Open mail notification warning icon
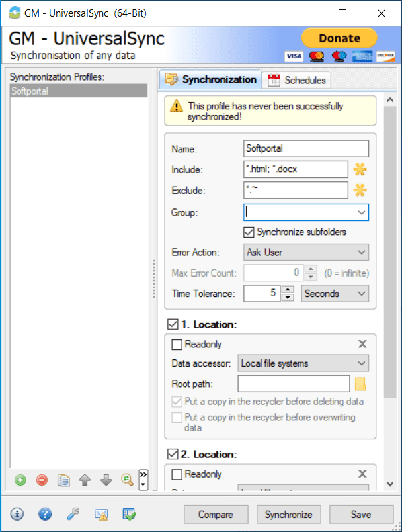Viewport: 402px width, 532px height. (101, 514)
